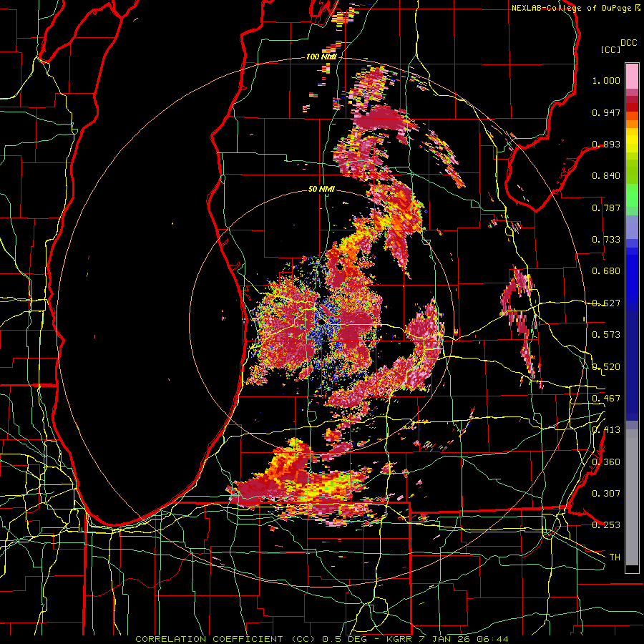This screenshot has height=644, width=644.
Task: Select the 0.573 legend value
Action: [x=606, y=335]
